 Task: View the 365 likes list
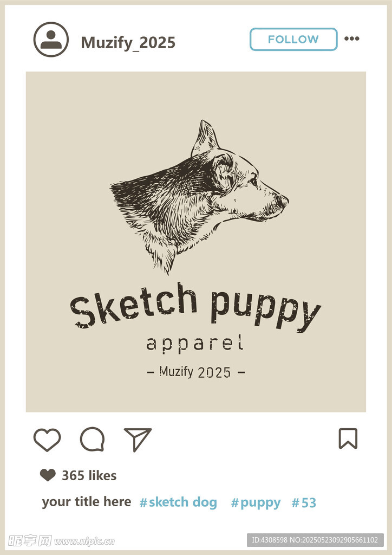pyautogui.click(x=89, y=475)
